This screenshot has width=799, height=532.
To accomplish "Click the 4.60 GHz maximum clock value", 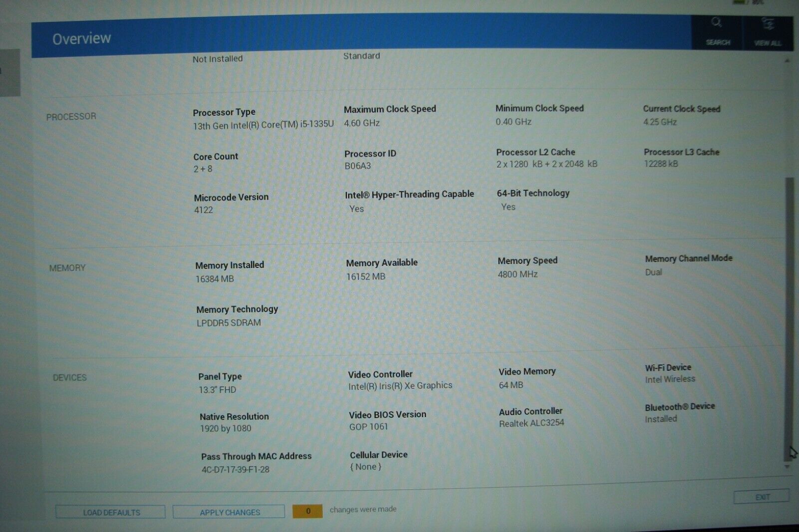I will (x=362, y=123).
